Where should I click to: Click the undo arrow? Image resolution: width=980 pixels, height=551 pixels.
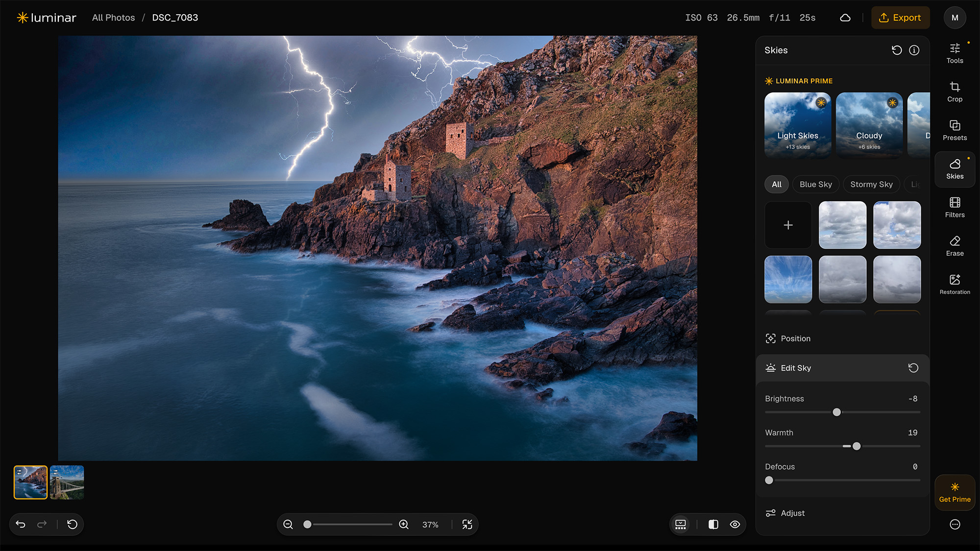[x=21, y=525]
